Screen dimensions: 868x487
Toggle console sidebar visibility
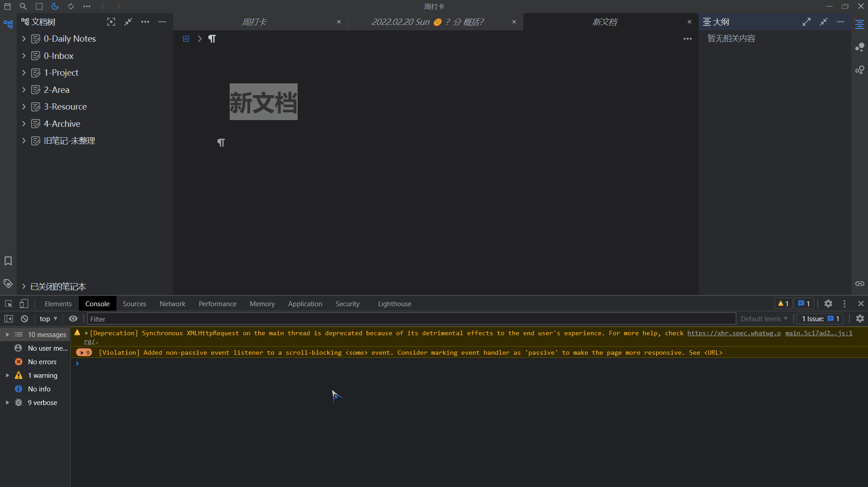[9, 319]
